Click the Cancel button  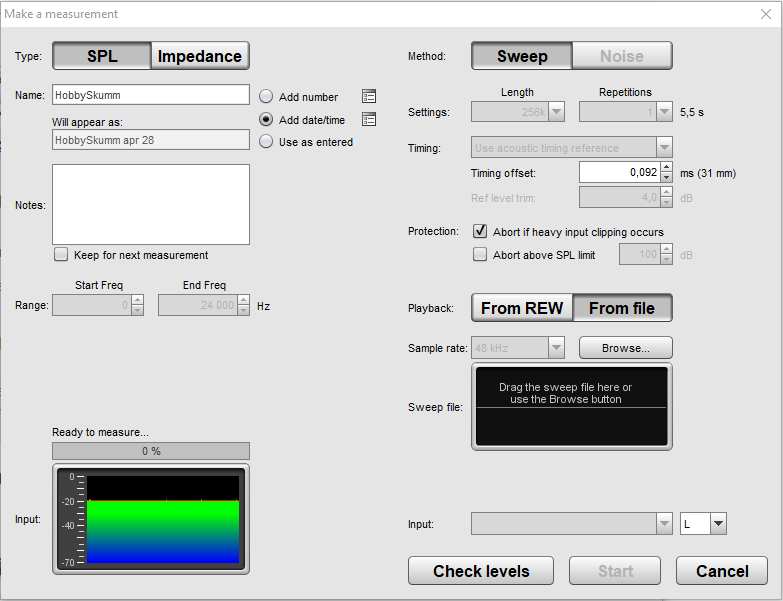(x=722, y=571)
